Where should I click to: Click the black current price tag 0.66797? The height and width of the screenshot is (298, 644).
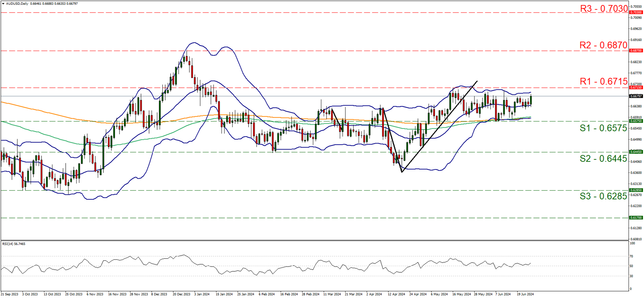click(636, 96)
